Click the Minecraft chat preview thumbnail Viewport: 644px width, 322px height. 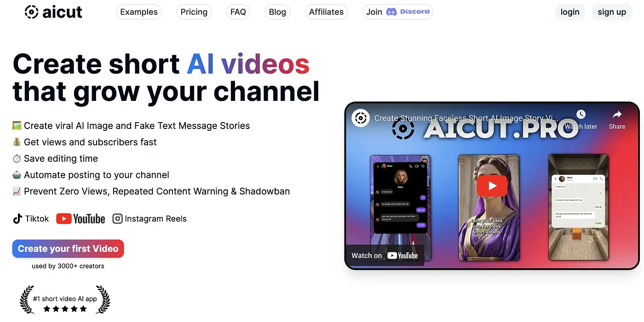point(578,207)
